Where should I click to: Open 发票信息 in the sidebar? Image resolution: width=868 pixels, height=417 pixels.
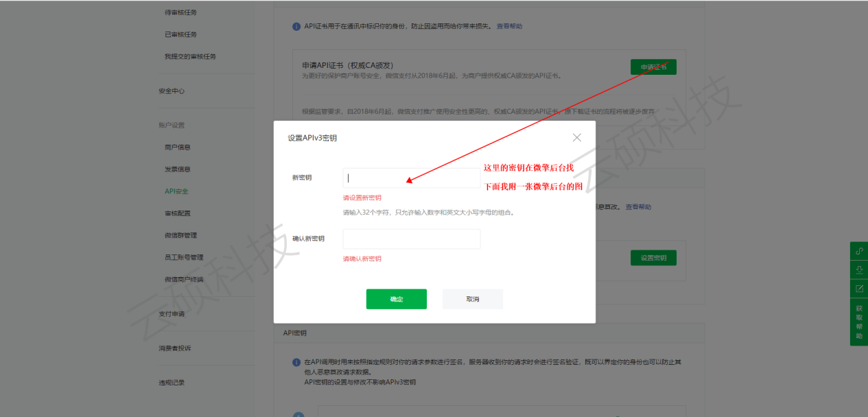(x=178, y=169)
